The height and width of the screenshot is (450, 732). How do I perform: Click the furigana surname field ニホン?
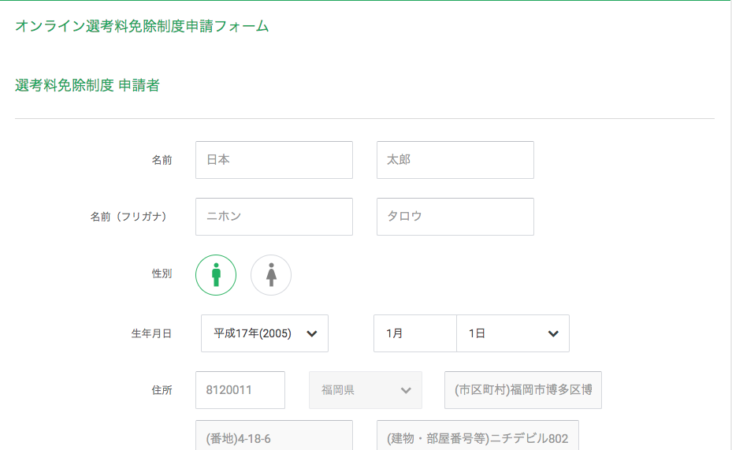pyautogui.click(x=274, y=217)
